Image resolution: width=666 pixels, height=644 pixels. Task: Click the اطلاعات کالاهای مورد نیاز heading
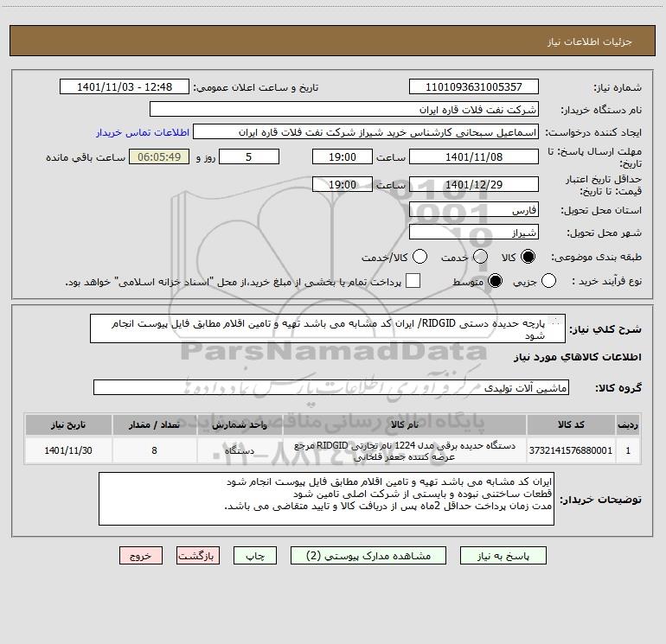click(578, 357)
